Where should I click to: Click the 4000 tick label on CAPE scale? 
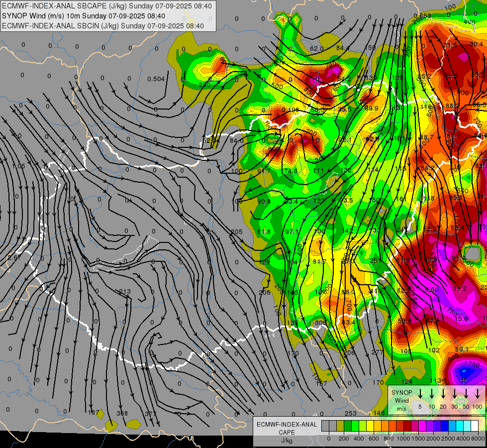pyautogui.click(x=463, y=439)
